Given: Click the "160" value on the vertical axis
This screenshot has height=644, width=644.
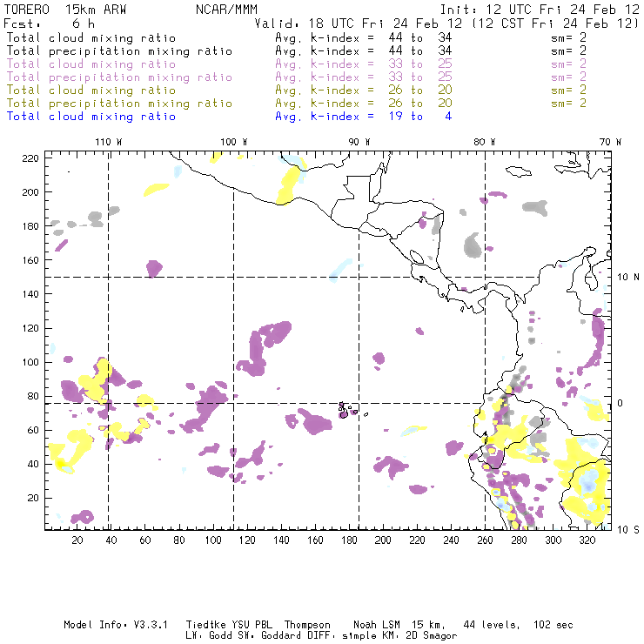Looking at the screenshot, I should point(30,260).
